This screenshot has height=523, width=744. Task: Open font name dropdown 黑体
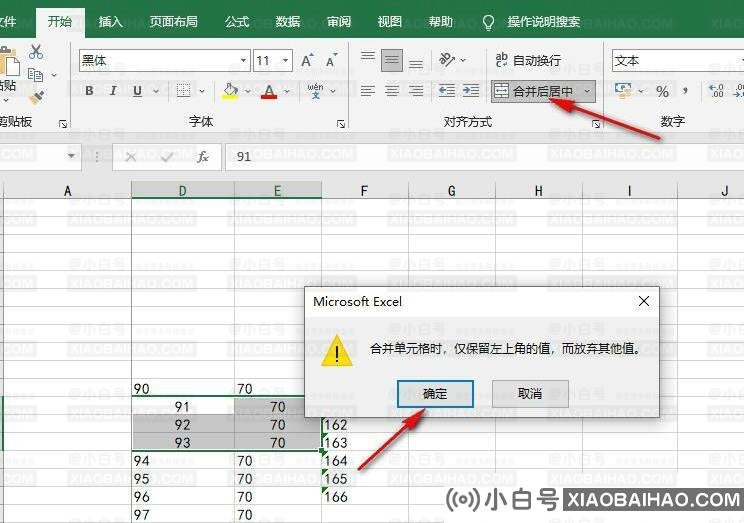pyautogui.click(x=243, y=60)
